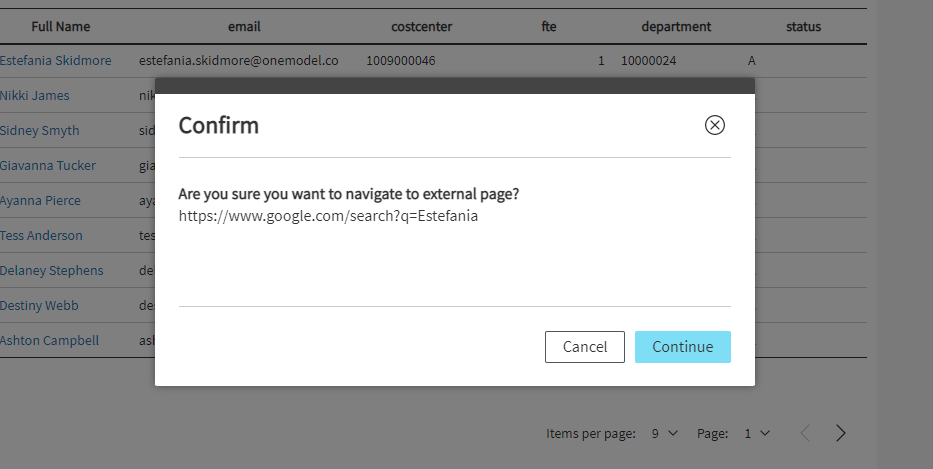Click the Sidney Smyth name link

40,130
